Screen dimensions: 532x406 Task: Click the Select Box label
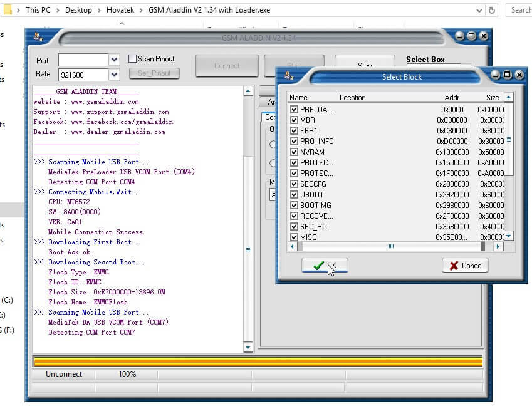click(425, 60)
